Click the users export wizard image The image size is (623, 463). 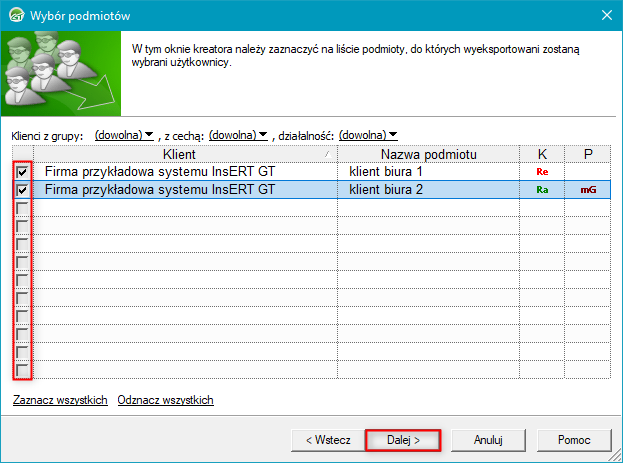pos(61,74)
